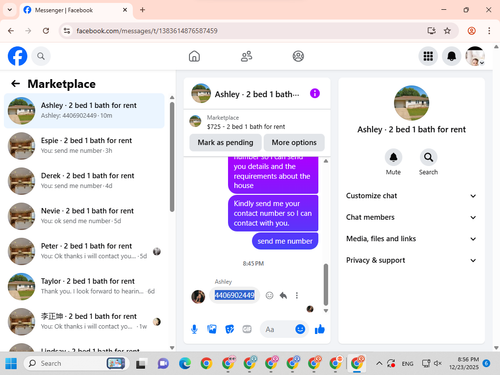Expand Privacy & support section
Image resolution: width=500 pixels, height=375 pixels.
411,260
